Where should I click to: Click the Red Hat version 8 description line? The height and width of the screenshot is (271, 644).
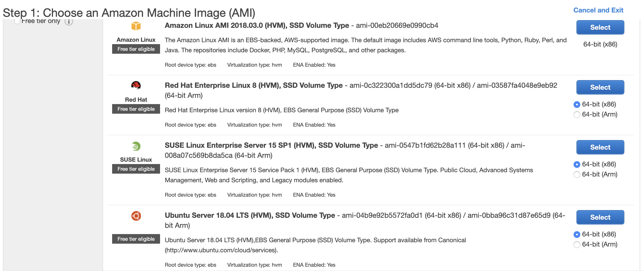point(282,110)
